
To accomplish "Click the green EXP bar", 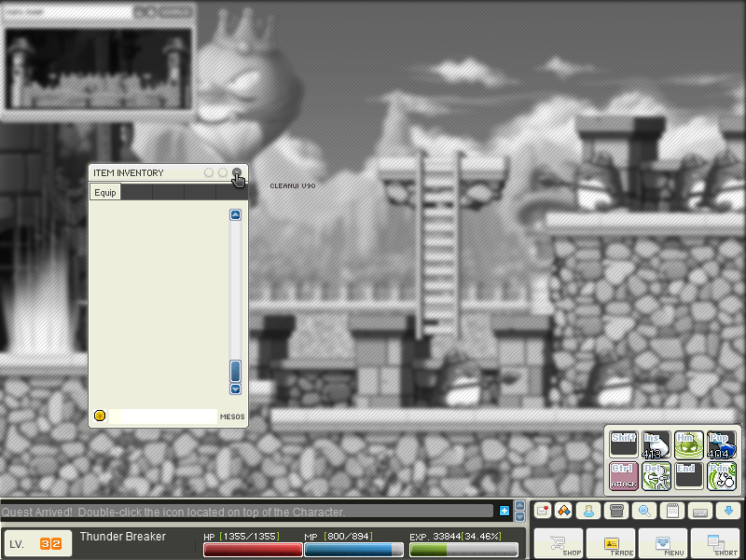I will coord(463,550).
